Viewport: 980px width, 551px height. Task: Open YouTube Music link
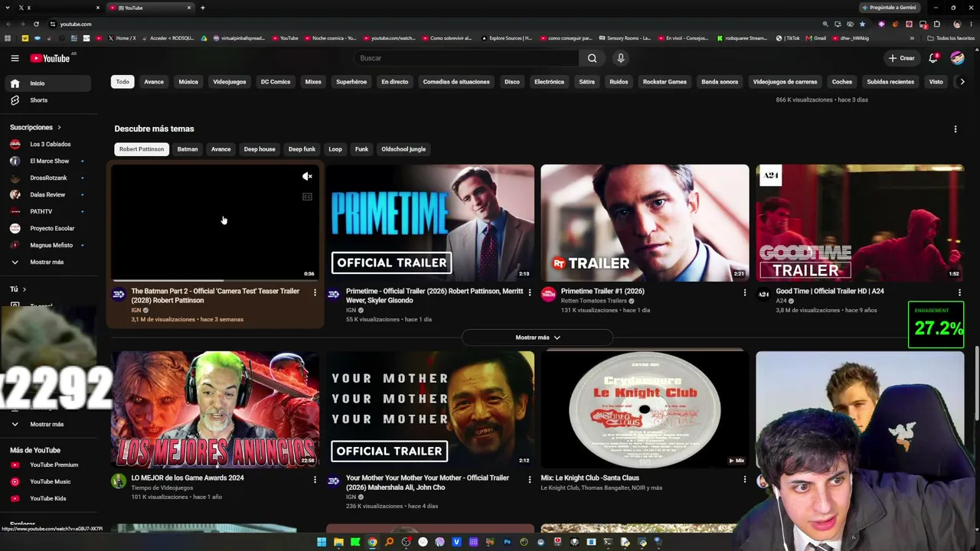pyautogui.click(x=51, y=482)
